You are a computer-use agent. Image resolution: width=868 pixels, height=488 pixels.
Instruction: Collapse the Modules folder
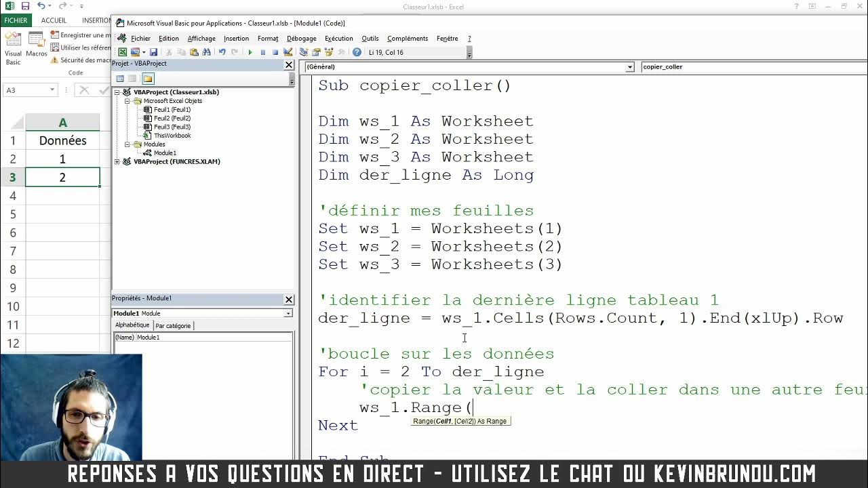[127, 144]
